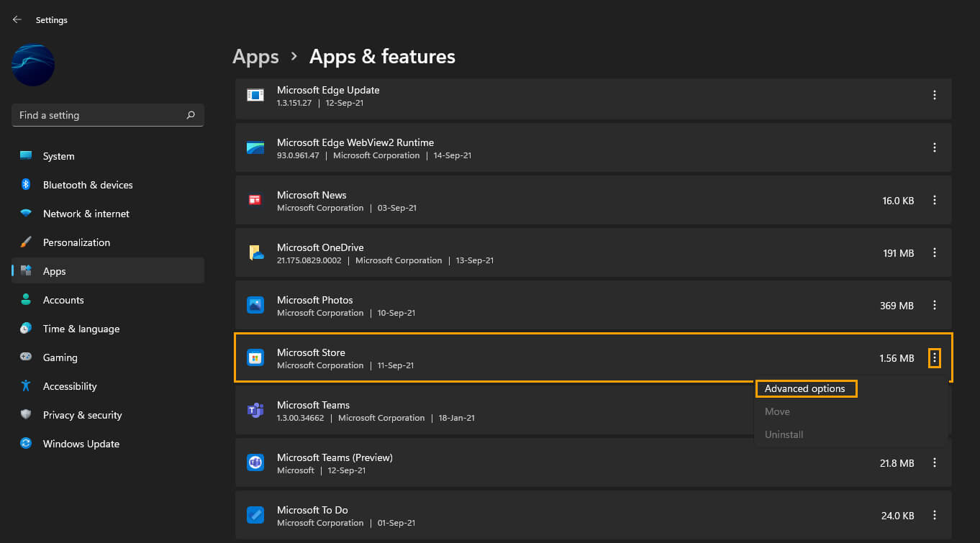Click the Microsoft Teams app icon
980x543 pixels.
coord(255,410)
